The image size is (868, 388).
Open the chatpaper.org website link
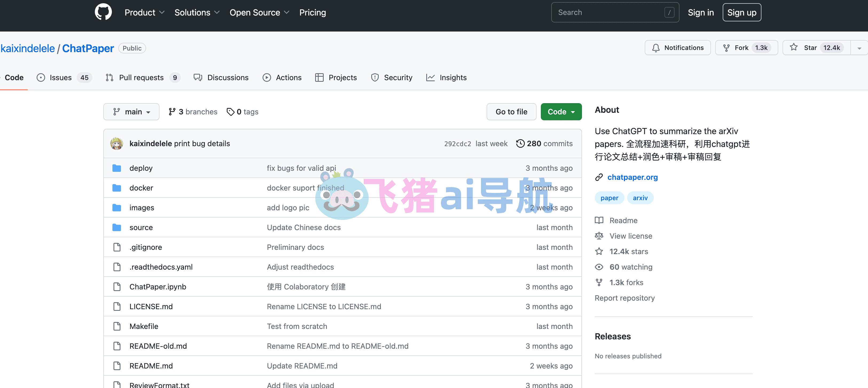click(x=632, y=177)
